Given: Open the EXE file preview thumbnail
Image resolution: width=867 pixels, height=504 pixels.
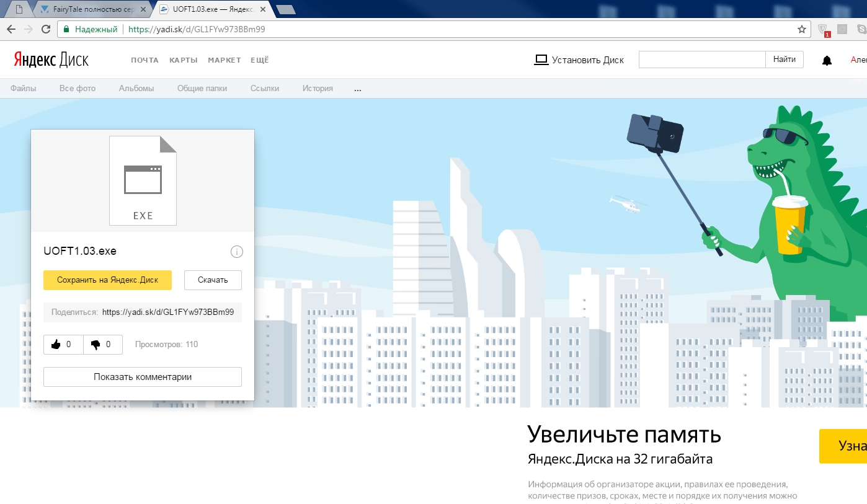Looking at the screenshot, I should [143, 180].
